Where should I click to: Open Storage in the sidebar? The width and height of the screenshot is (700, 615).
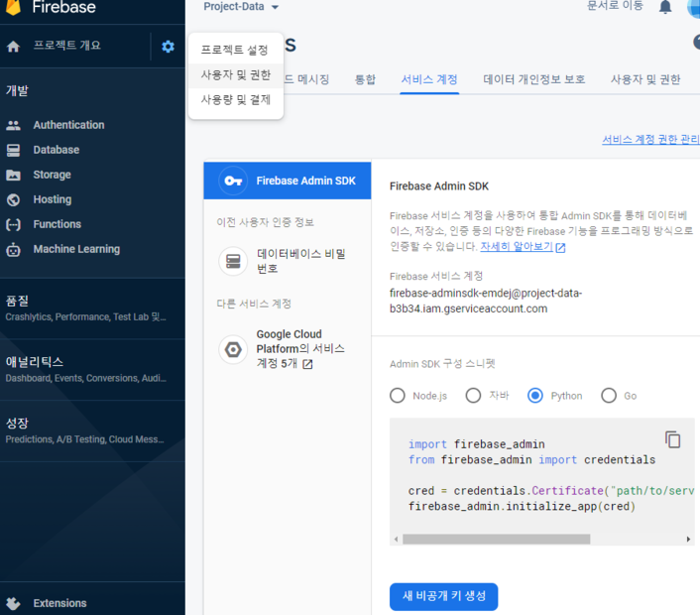point(52,175)
